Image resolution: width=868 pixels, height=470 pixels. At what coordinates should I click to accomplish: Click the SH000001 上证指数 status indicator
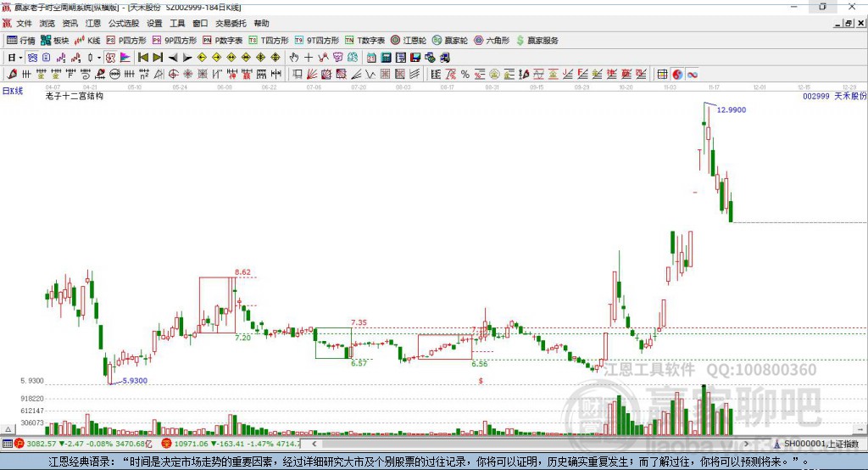coord(820,444)
